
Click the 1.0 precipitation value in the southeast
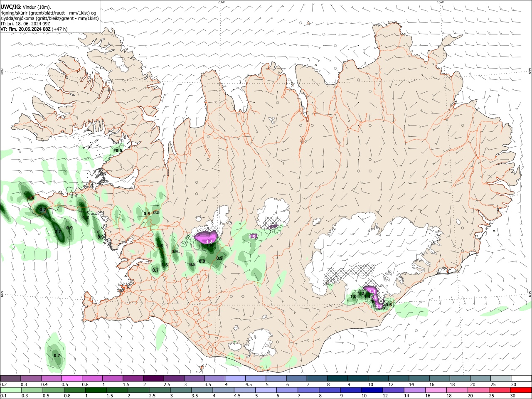353,297
